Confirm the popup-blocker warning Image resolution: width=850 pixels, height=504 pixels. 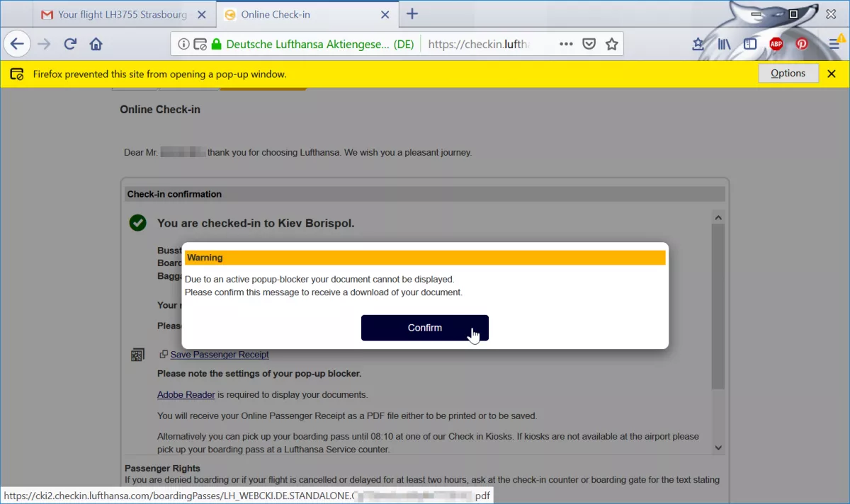[425, 328]
